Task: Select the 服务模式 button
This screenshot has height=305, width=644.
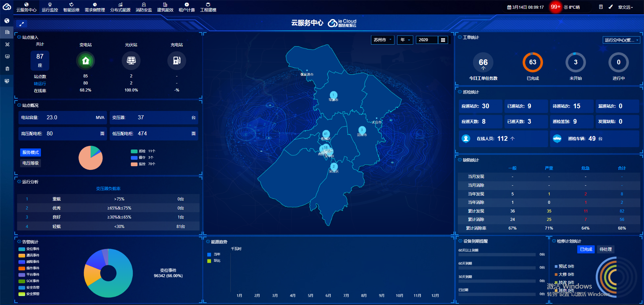Action: coord(31,152)
